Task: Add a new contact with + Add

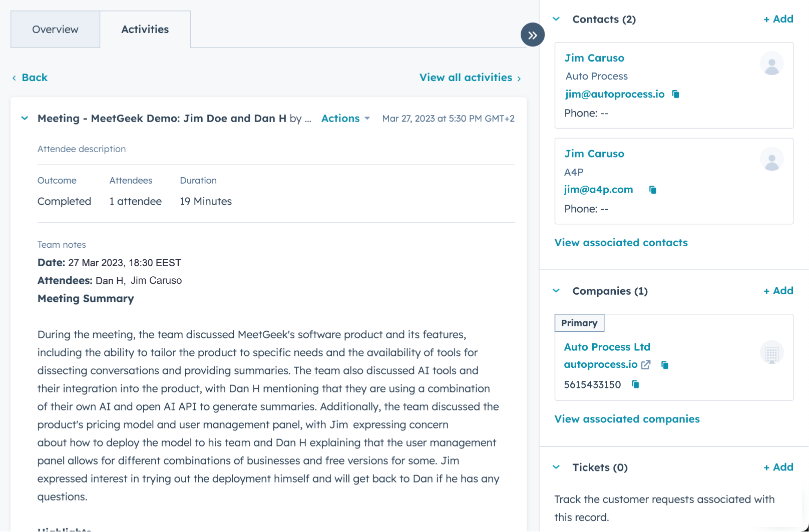Action: tap(778, 19)
